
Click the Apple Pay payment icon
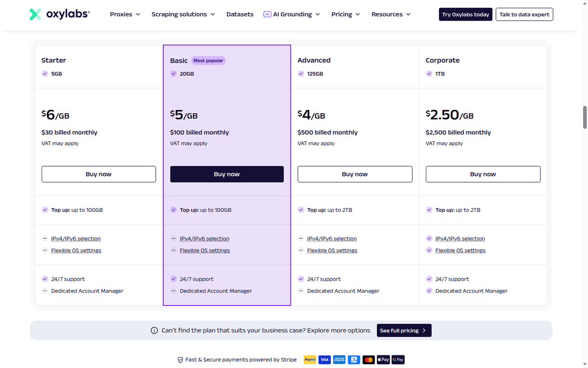[383, 360]
